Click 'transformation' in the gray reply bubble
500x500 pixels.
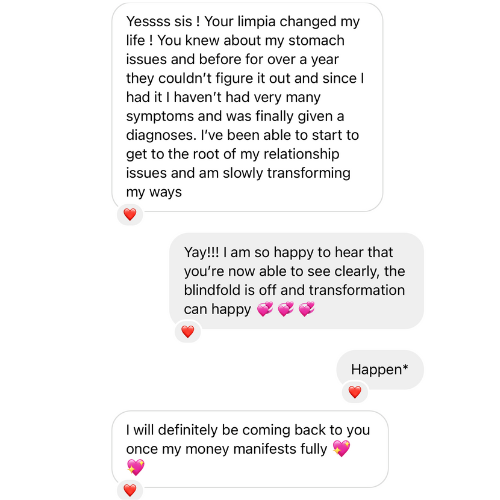357,290
